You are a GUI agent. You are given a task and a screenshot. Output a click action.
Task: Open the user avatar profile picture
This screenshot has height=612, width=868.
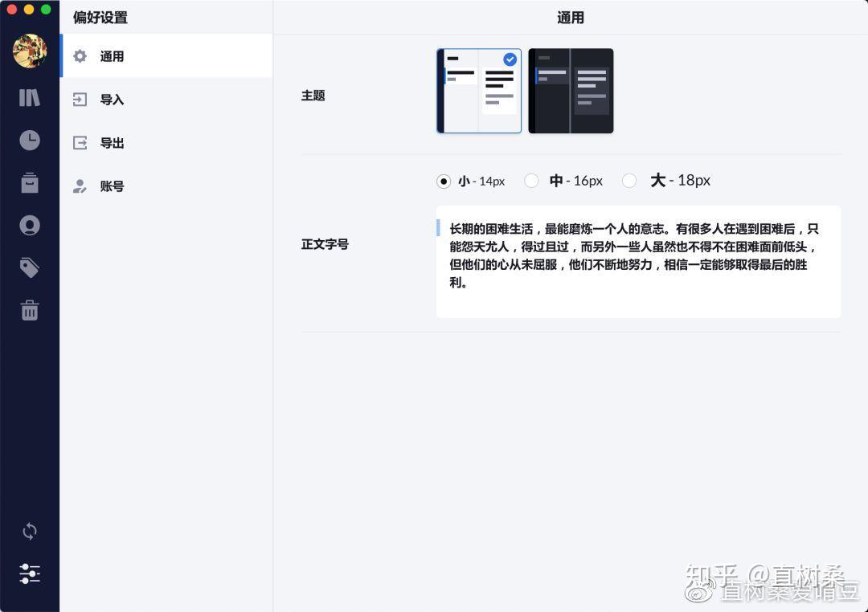click(x=30, y=51)
